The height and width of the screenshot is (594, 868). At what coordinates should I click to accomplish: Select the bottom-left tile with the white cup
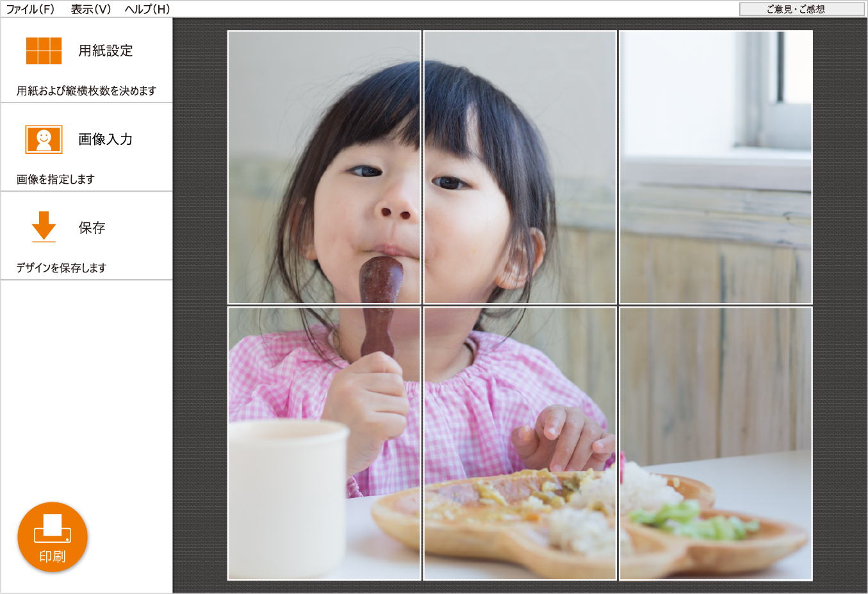[x=324, y=443]
